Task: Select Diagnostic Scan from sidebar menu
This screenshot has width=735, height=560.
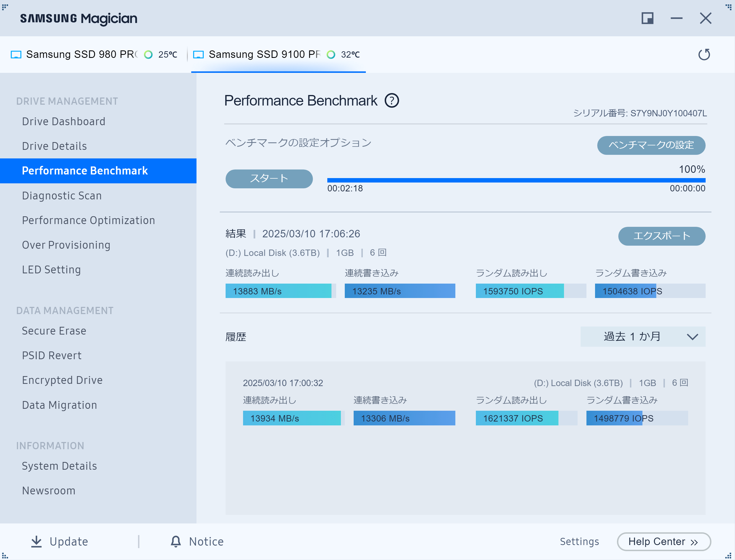Action: (62, 196)
